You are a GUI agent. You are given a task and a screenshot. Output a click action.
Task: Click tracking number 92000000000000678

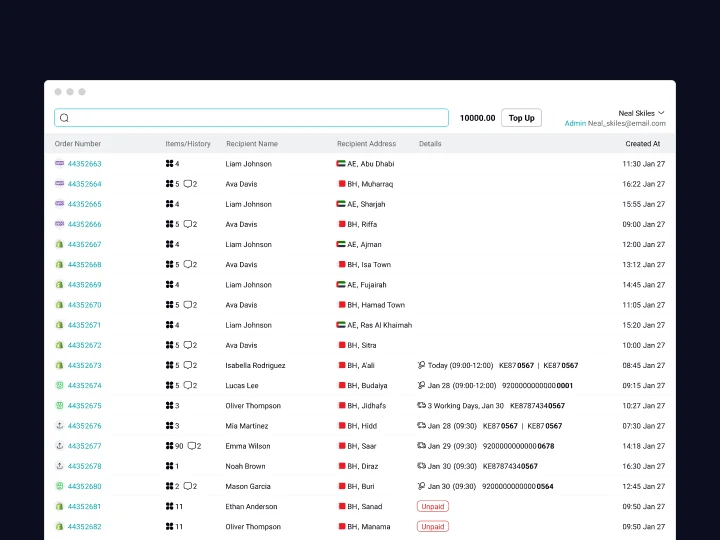[x=518, y=446]
